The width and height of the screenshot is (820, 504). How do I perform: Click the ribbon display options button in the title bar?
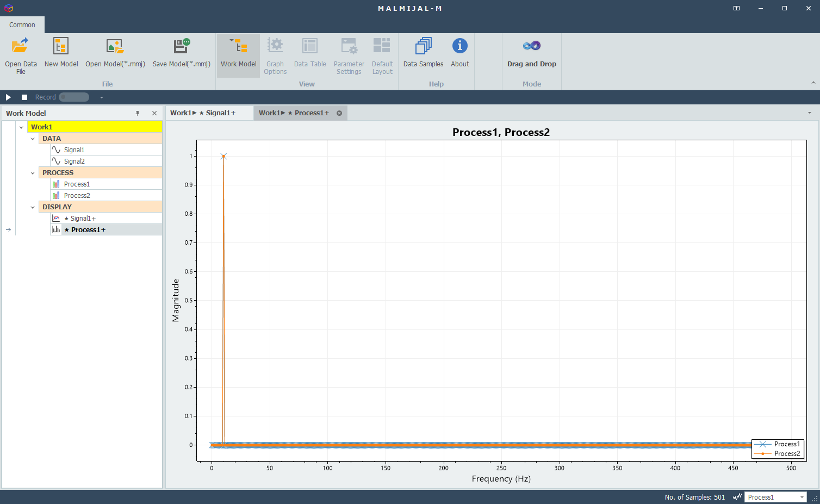point(736,8)
